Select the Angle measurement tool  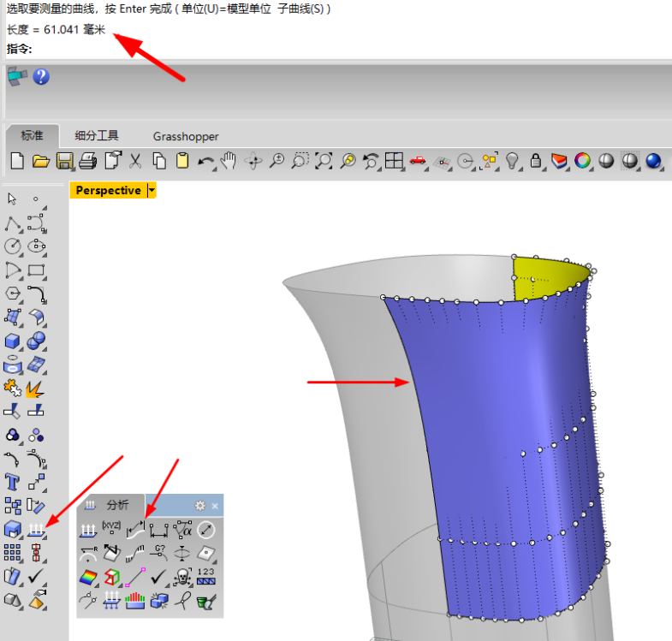[x=182, y=530]
